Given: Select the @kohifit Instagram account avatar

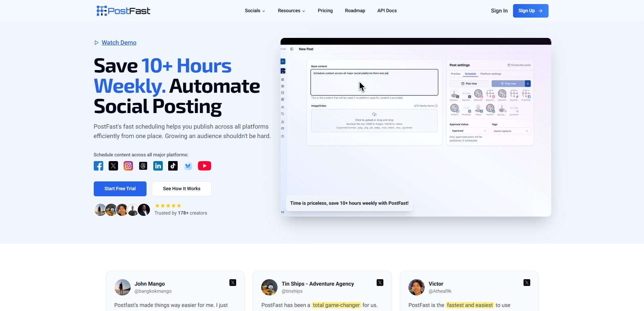Looking at the screenshot, I should coord(478,94).
